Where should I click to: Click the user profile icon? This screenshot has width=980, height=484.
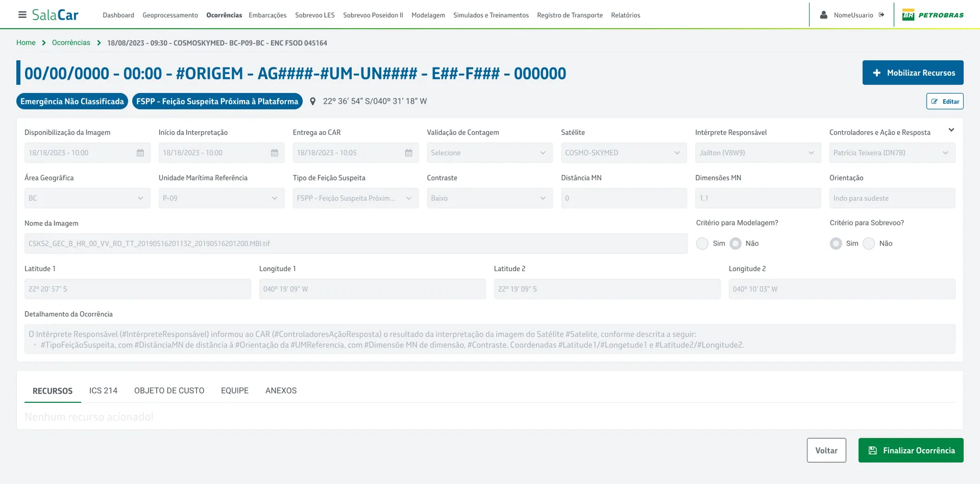pos(824,15)
